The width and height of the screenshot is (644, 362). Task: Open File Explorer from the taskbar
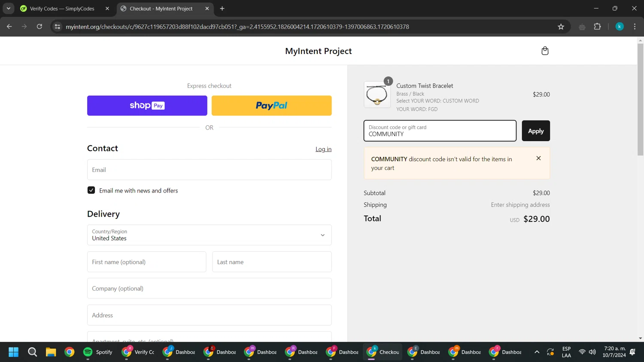pyautogui.click(x=51, y=352)
